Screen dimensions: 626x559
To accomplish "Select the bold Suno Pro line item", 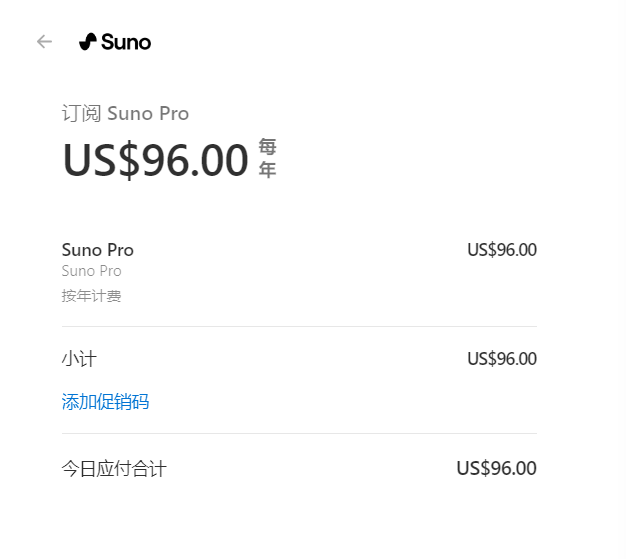I will 97,250.
